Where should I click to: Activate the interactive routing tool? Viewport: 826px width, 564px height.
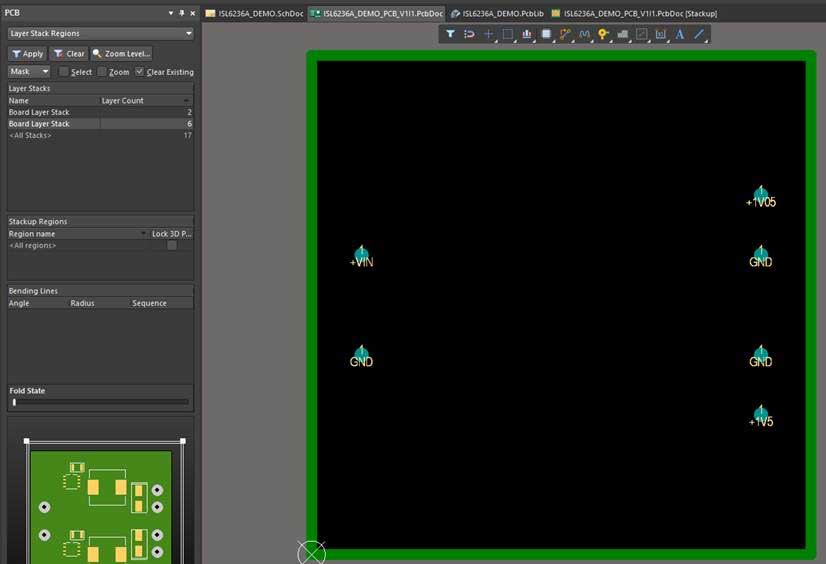565,34
